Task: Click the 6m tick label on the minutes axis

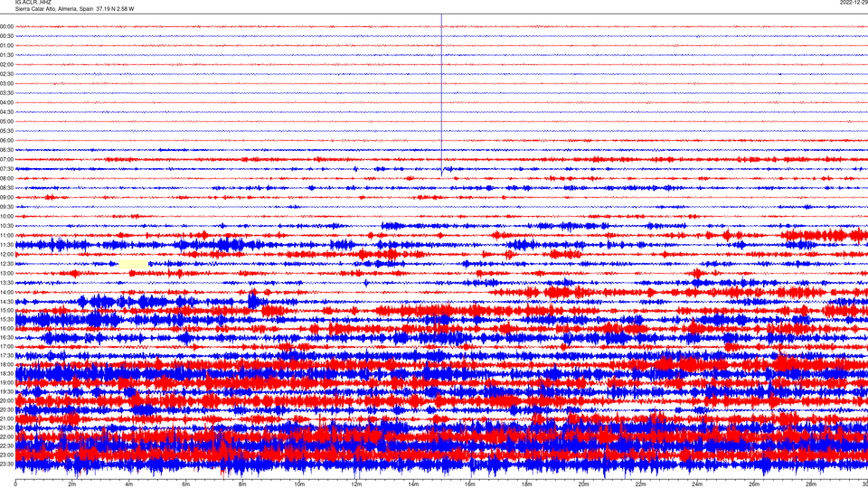Action: pos(185,484)
